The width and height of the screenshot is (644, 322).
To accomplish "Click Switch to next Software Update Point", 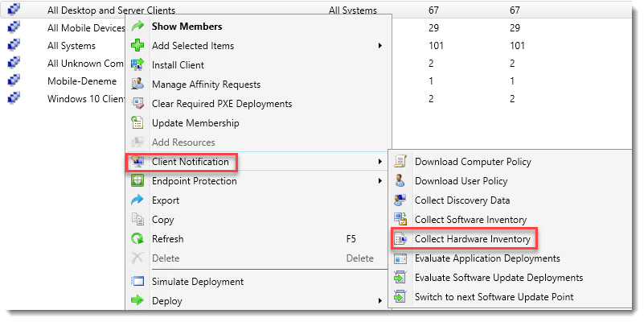I will (x=494, y=297).
